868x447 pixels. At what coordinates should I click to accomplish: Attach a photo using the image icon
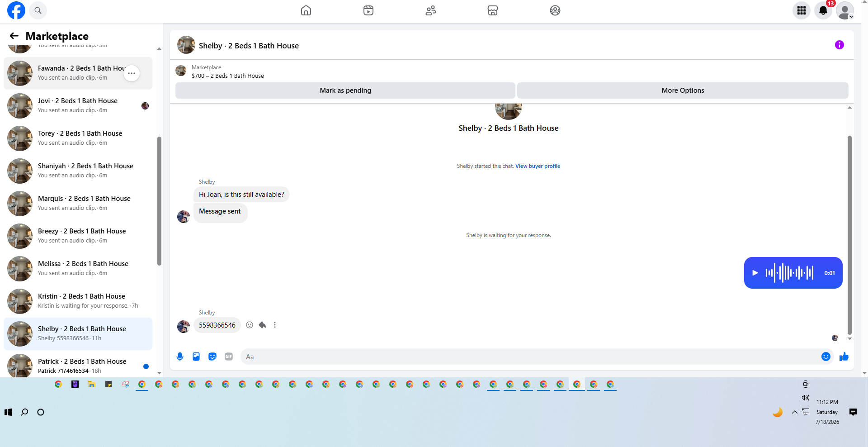[196, 357]
